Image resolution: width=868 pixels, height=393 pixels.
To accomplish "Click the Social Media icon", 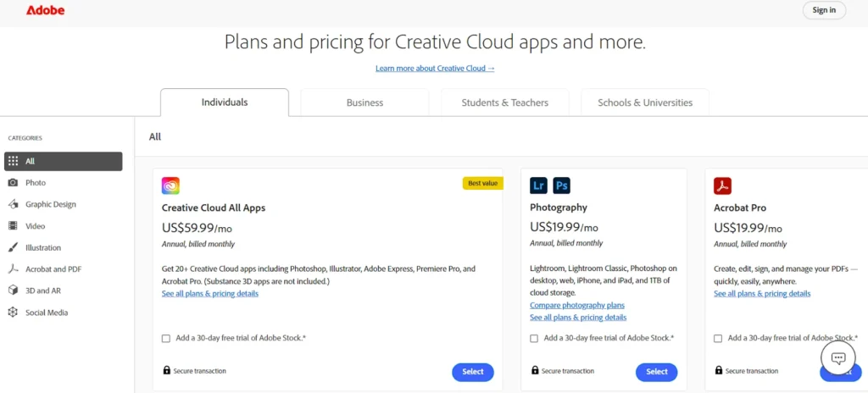I will (x=14, y=313).
